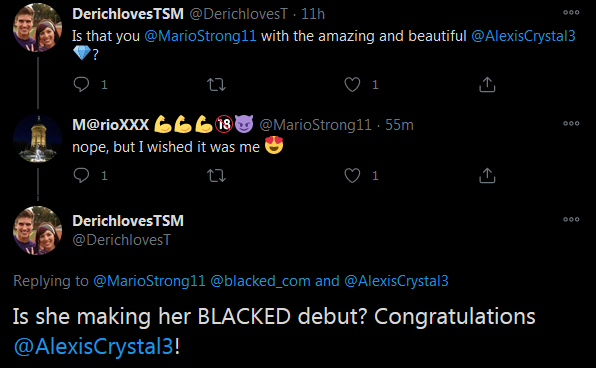The image size is (596, 368).
Task: Open more options on M@rioXXX's tweet
Action: (571, 124)
